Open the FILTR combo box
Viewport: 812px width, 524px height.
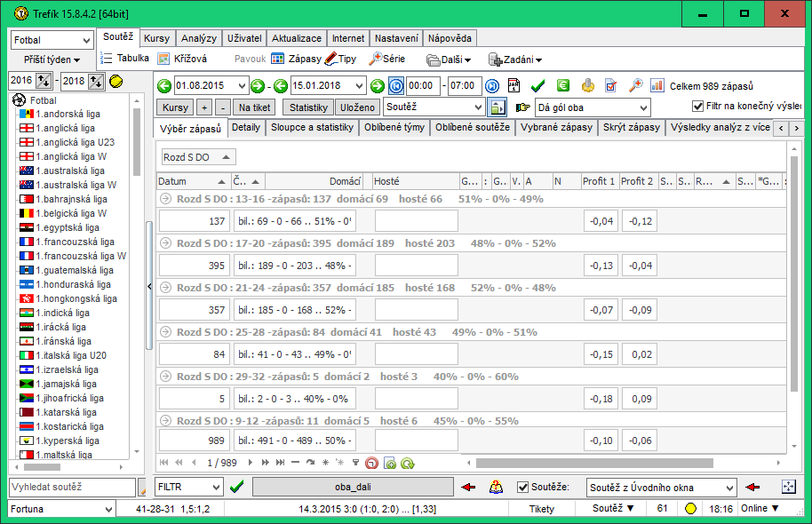[x=189, y=487]
